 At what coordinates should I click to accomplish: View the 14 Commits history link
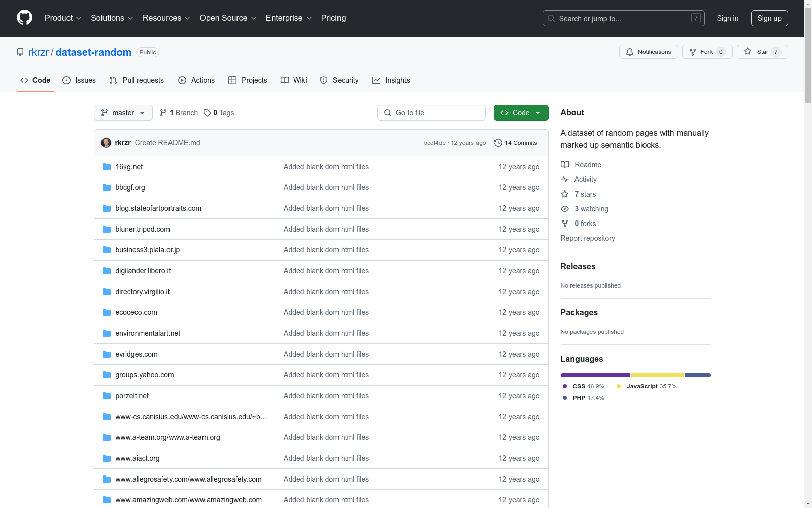[x=516, y=143]
